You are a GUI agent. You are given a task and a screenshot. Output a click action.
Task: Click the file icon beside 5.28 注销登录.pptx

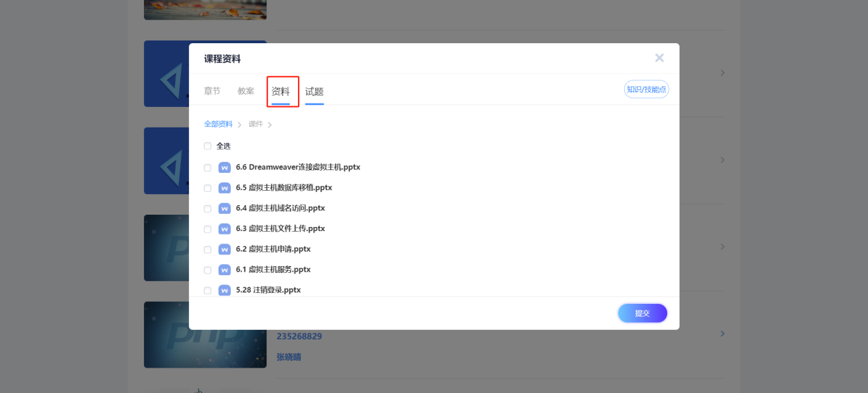click(x=224, y=290)
